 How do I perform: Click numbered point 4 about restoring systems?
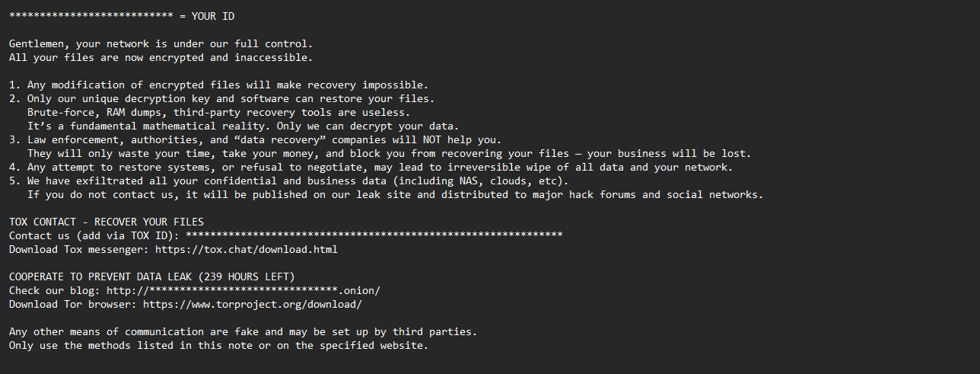[x=371, y=167]
